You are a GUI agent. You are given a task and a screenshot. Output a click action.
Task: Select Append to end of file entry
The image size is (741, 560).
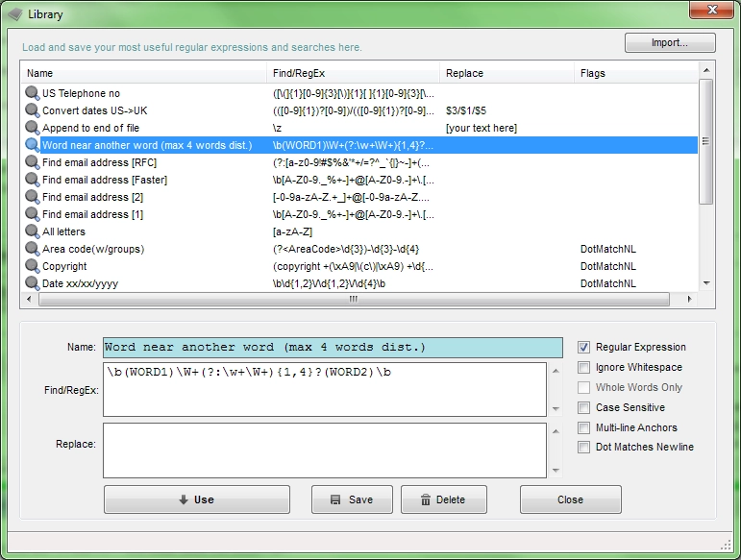90,128
